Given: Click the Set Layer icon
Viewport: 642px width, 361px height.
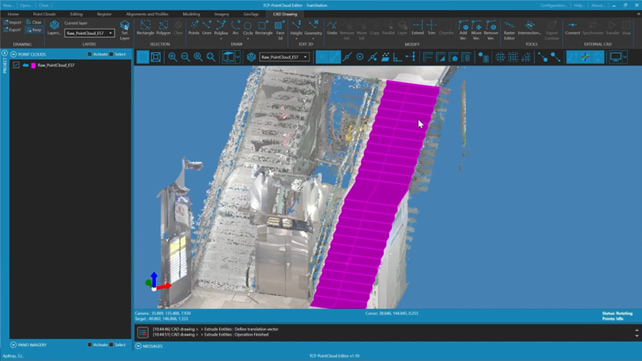Looking at the screenshot, I should (x=124, y=29).
